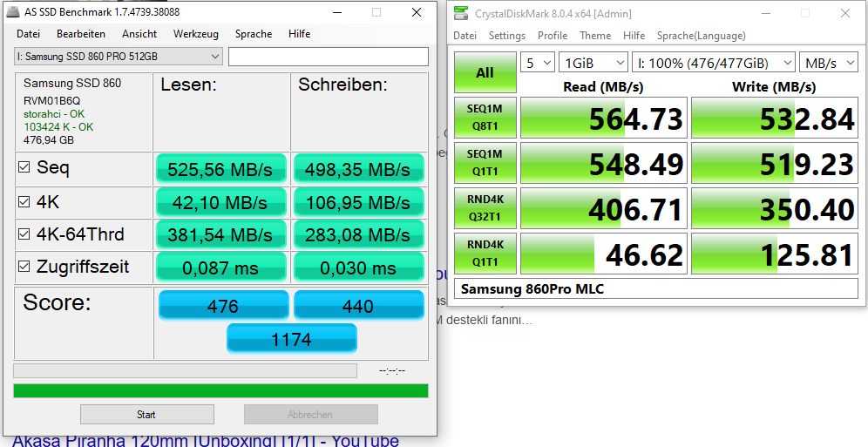Open Sprache menu in AS SSD Benchmark
868x447 pixels.
254,34
